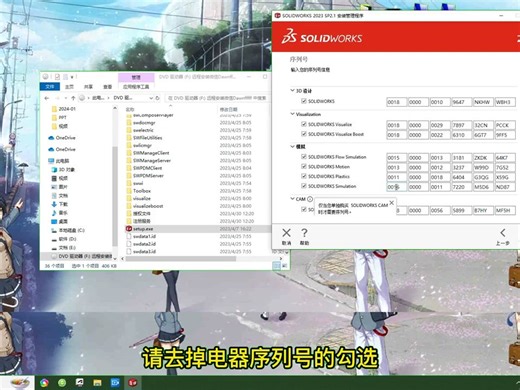Sort files by 修改日期 column header

[229, 109]
